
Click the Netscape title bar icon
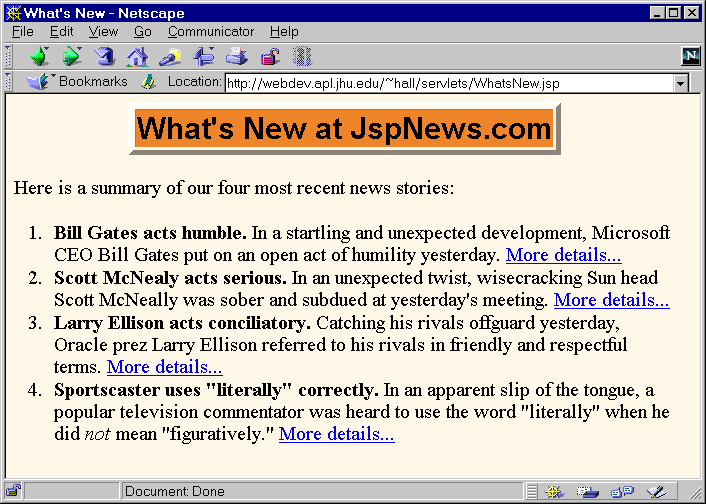pos(14,13)
